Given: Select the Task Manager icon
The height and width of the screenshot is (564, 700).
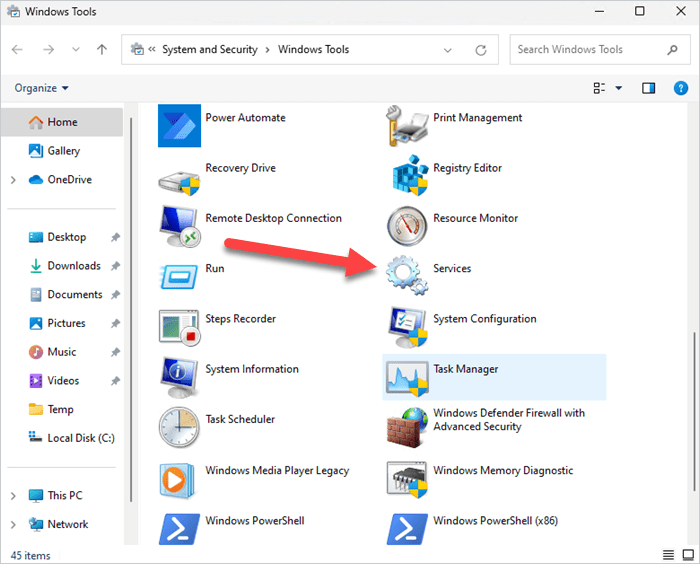Looking at the screenshot, I should click(x=407, y=379).
